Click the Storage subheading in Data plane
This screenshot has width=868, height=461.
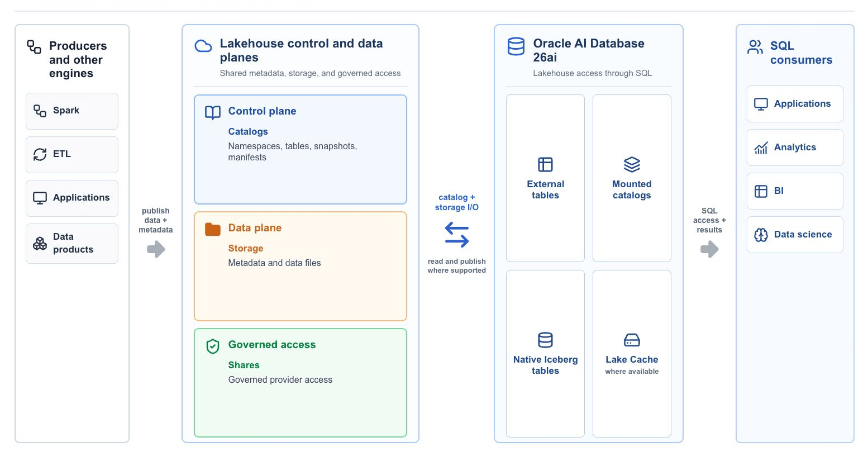point(246,249)
